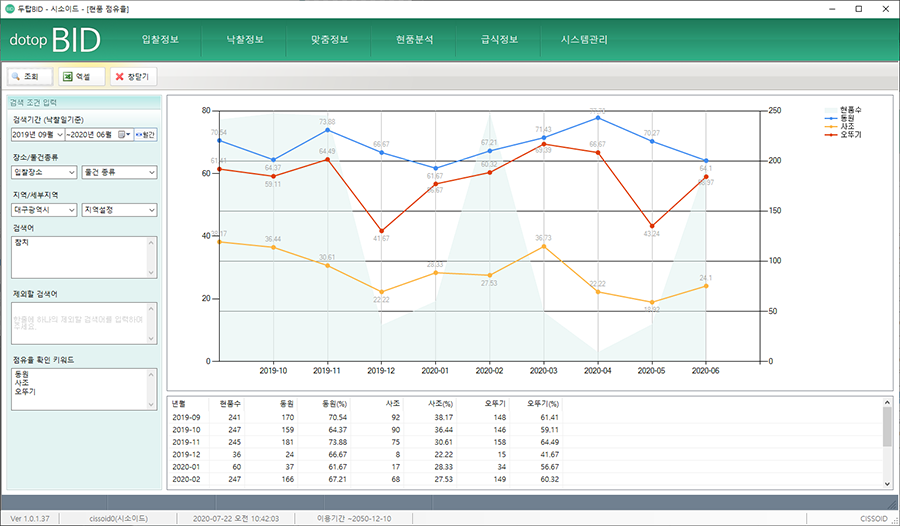
Task: Click the dotop BID logo
Action: (54, 41)
